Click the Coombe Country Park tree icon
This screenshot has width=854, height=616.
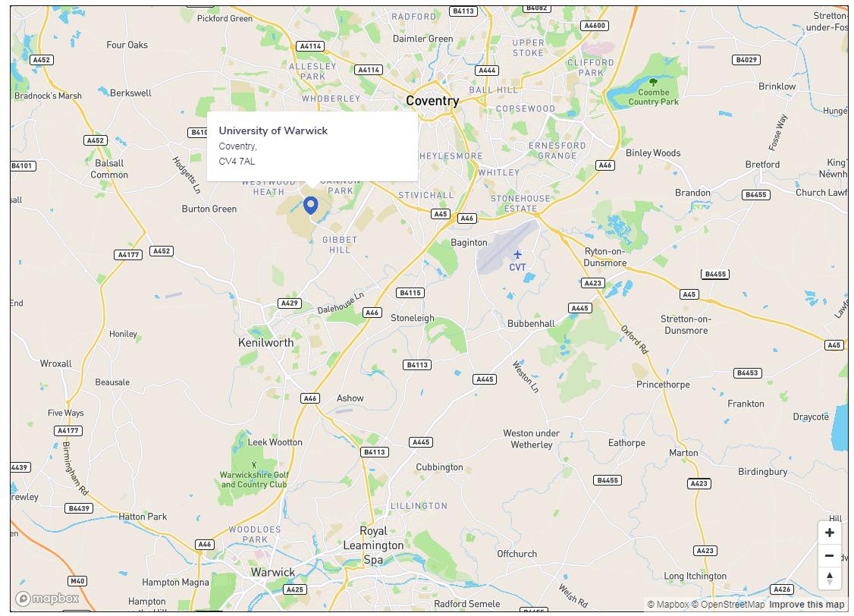pos(653,82)
